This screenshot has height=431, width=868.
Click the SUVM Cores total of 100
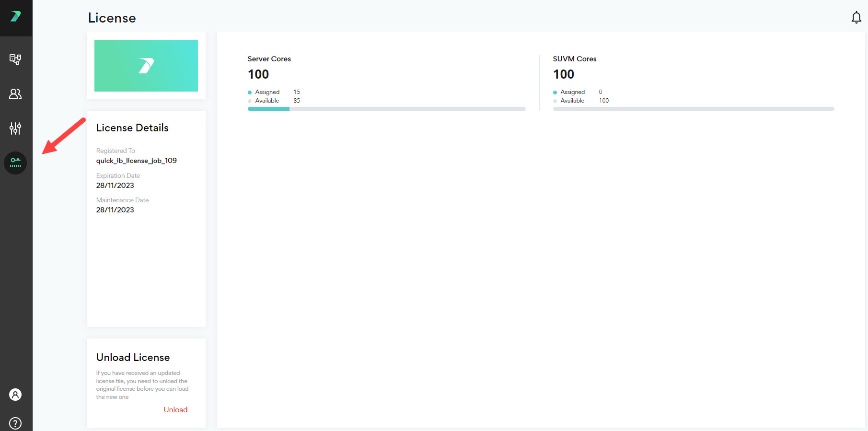coord(564,74)
